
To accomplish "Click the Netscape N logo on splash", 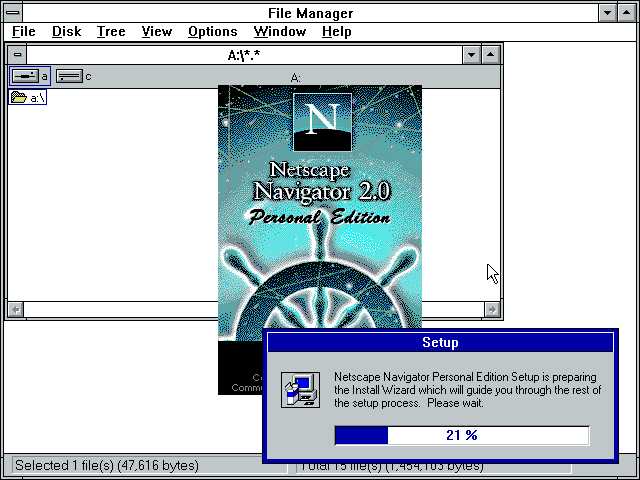I will 322,122.
